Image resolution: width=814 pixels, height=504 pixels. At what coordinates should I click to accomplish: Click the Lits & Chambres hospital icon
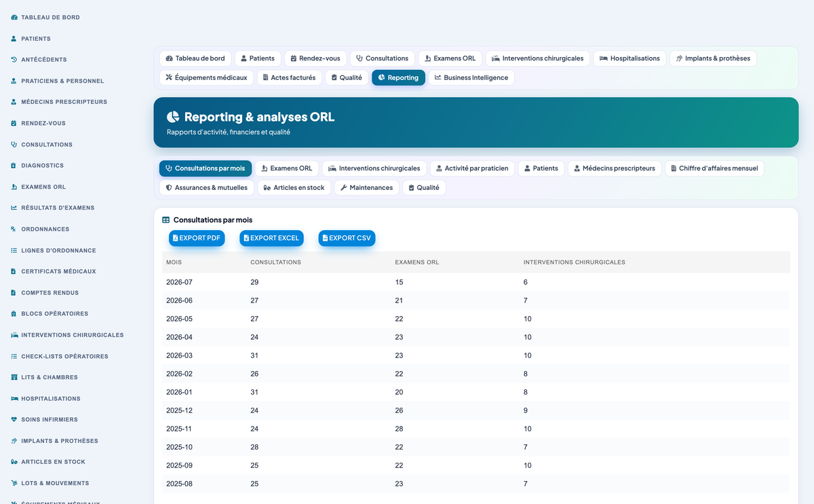[14, 377]
